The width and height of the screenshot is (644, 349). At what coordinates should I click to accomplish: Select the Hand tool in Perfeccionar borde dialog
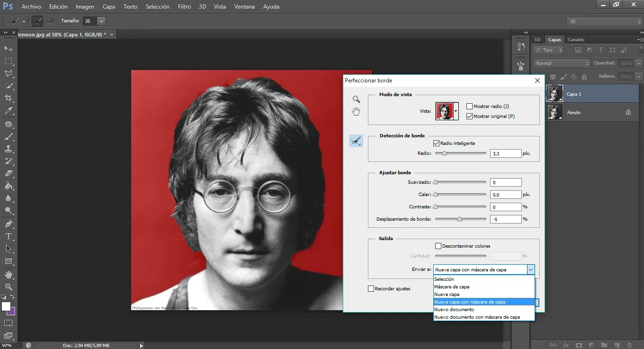point(356,112)
